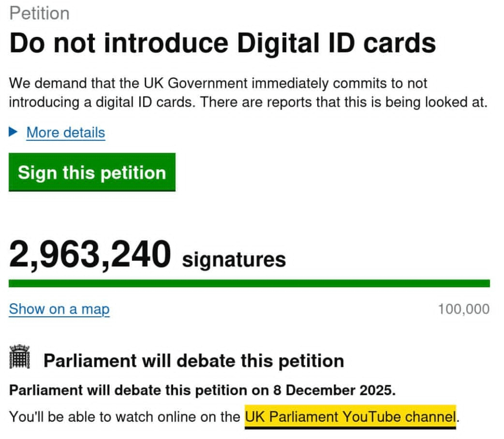
Task: Click the 100,000 signature target label
Action: click(x=463, y=309)
